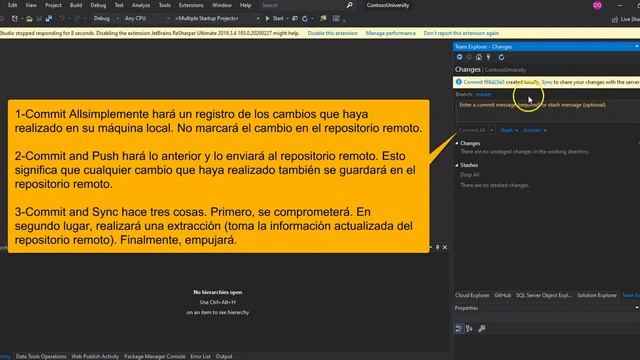Open the Stash dropdown
This screenshot has height=360, width=640.
(509, 130)
